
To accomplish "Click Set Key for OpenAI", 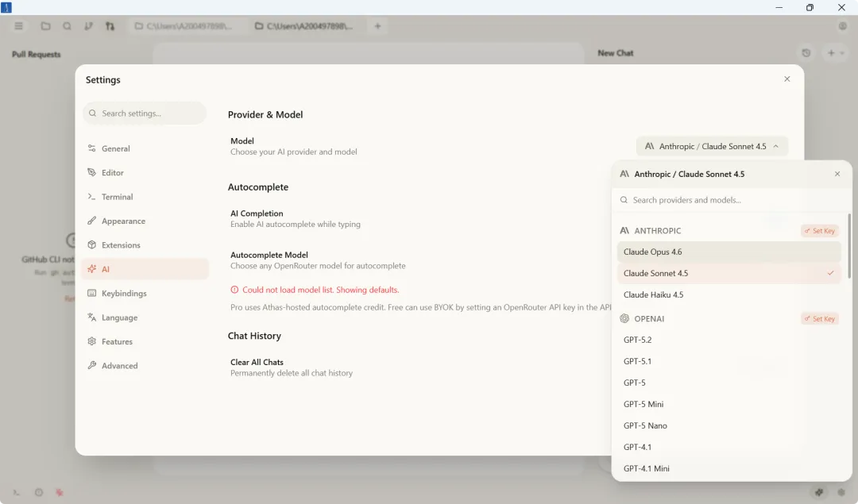I will click(x=820, y=319).
